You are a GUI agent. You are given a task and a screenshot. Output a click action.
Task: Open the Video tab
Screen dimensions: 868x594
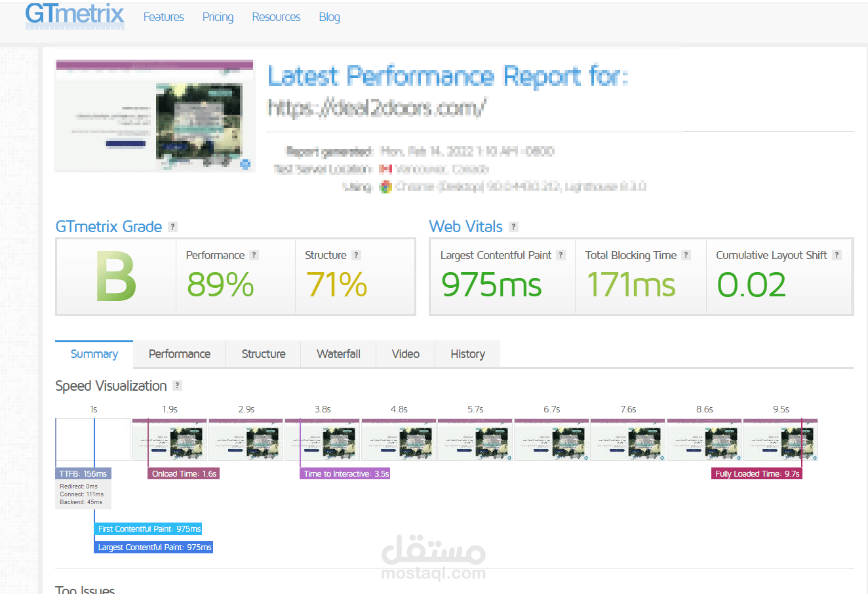[x=406, y=354]
